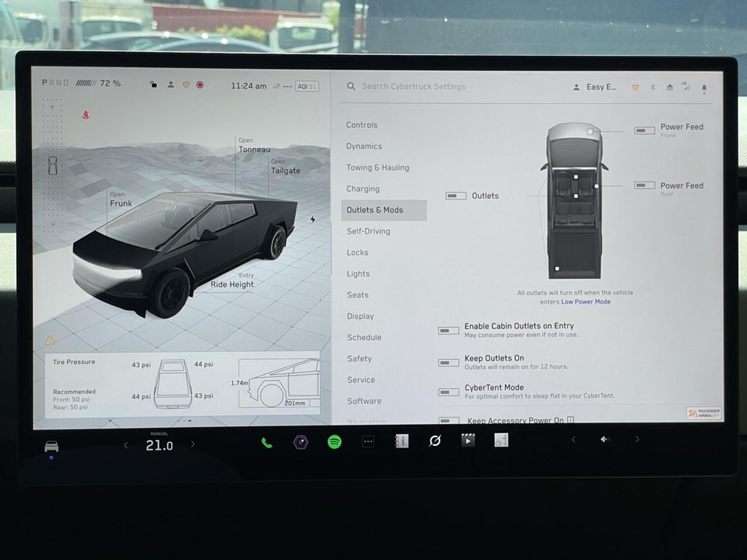Select Outlets & Mods menu item
Image resolution: width=747 pixels, height=560 pixels.
(383, 210)
